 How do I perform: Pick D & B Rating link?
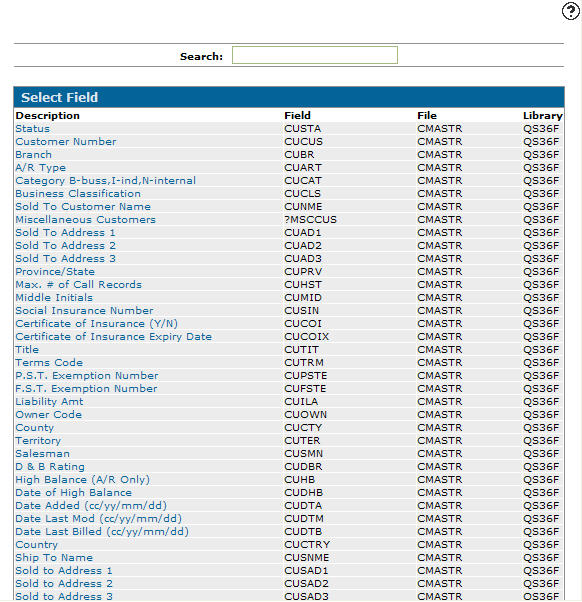click(x=50, y=467)
